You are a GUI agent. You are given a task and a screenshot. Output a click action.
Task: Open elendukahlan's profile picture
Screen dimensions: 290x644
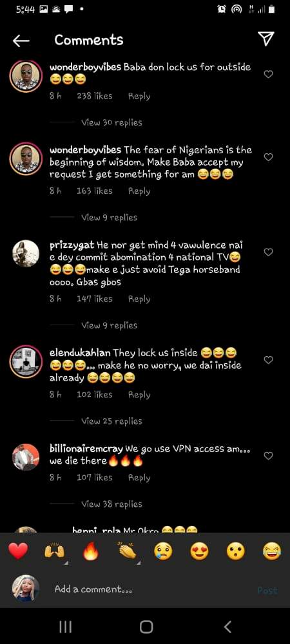coord(26,361)
